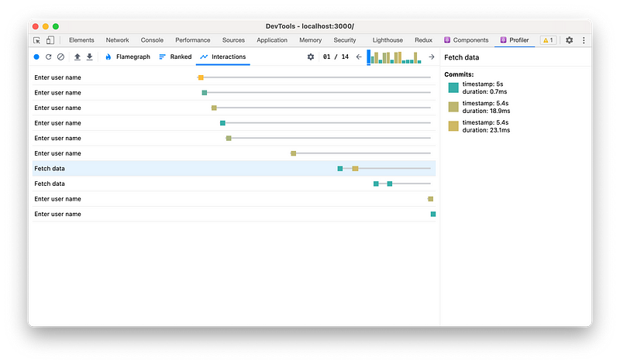Screen dimensions: 620x364
Task: Open DevTools three-dot more options menu
Action: tap(584, 40)
